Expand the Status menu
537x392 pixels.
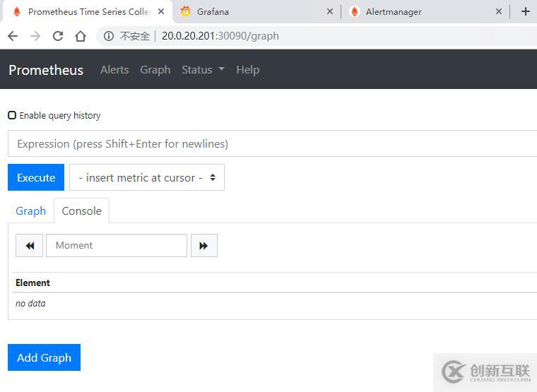click(203, 69)
